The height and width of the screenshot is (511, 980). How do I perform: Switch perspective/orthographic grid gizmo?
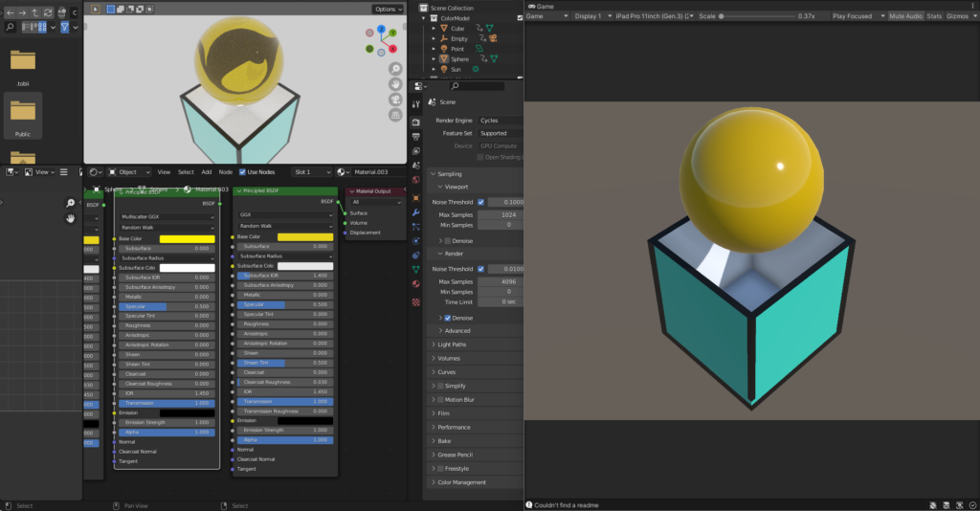click(x=395, y=115)
